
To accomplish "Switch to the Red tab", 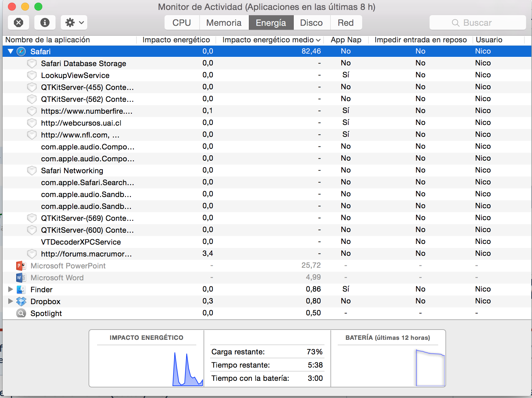I will (x=346, y=22).
